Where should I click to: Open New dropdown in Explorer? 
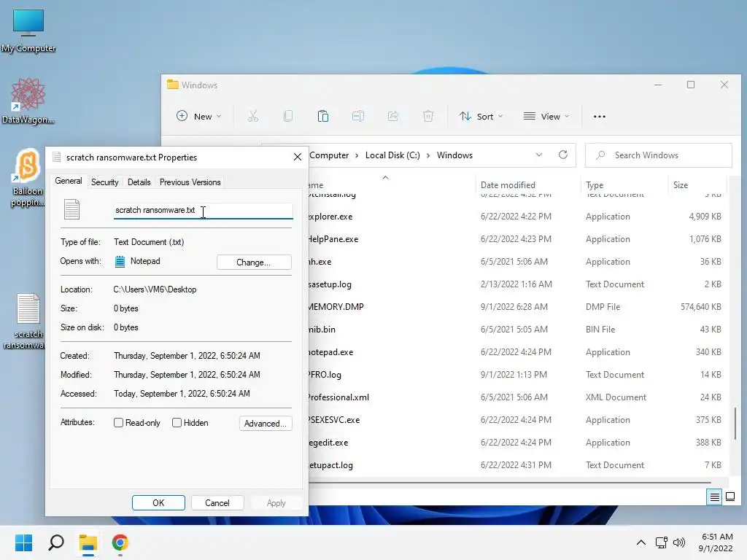[x=199, y=116]
